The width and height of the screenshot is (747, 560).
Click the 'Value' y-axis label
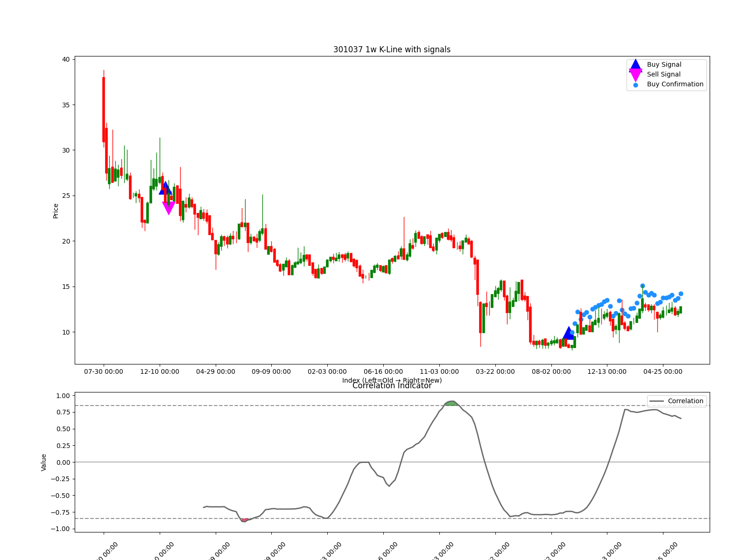(x=44, y=462)
